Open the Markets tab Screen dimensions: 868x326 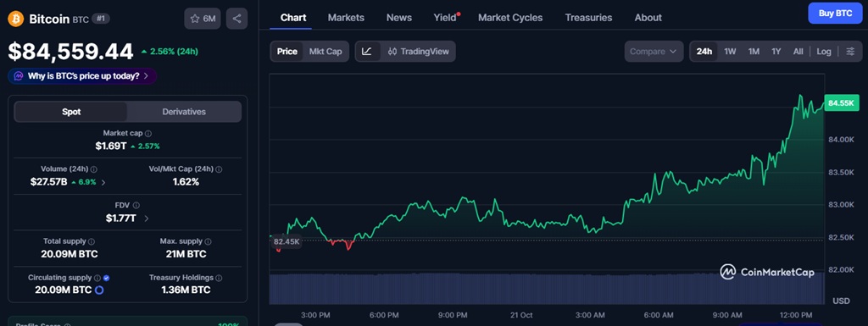click(346, 18)
